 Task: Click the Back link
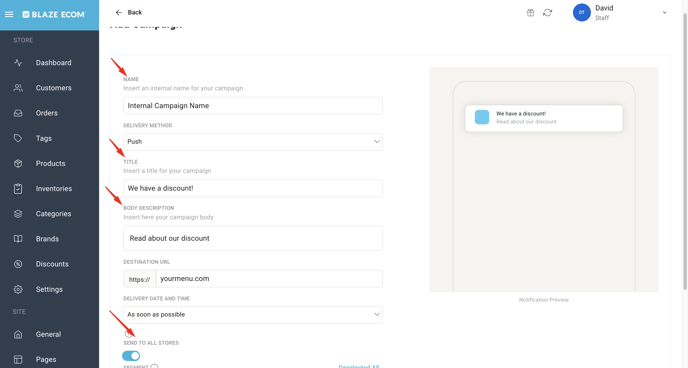[129, 12]
